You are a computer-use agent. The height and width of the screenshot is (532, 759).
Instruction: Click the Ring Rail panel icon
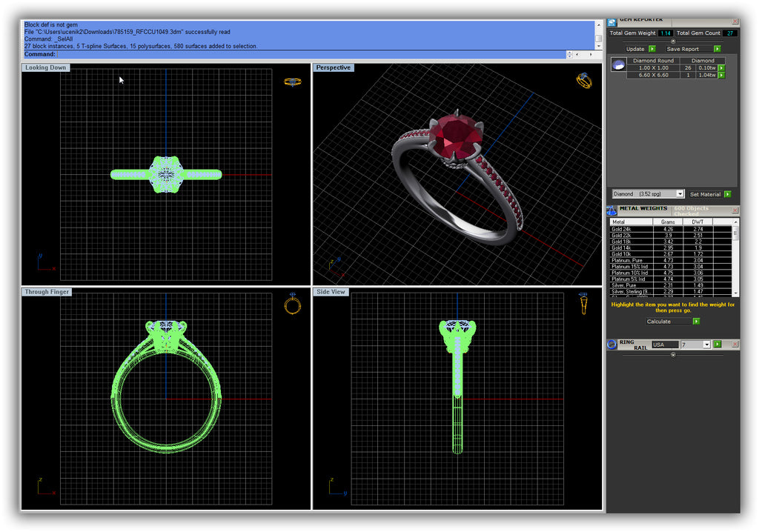tap(612, 345)
